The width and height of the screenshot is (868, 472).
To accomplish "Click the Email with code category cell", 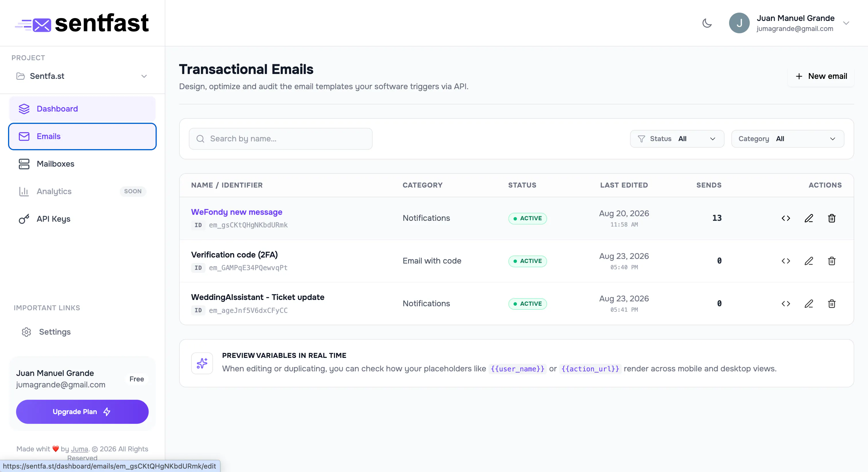I will point(432,261).
